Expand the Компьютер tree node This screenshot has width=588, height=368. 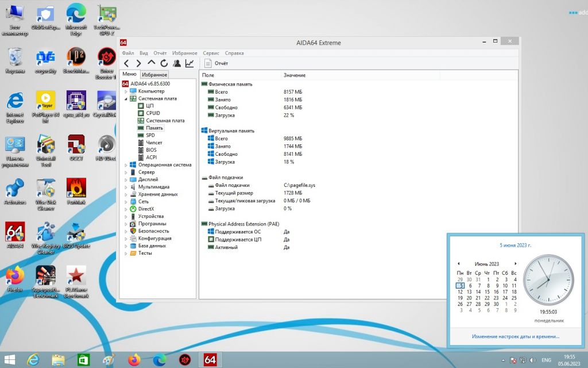click(x=126, y=91)
